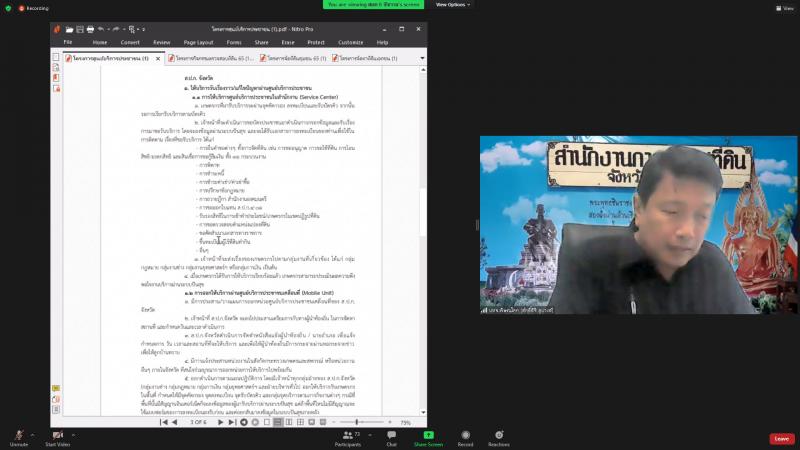Viewport: 800px width, 450px height.
Task: Open the Protect ribbon tab
Action: coord(316,42)
